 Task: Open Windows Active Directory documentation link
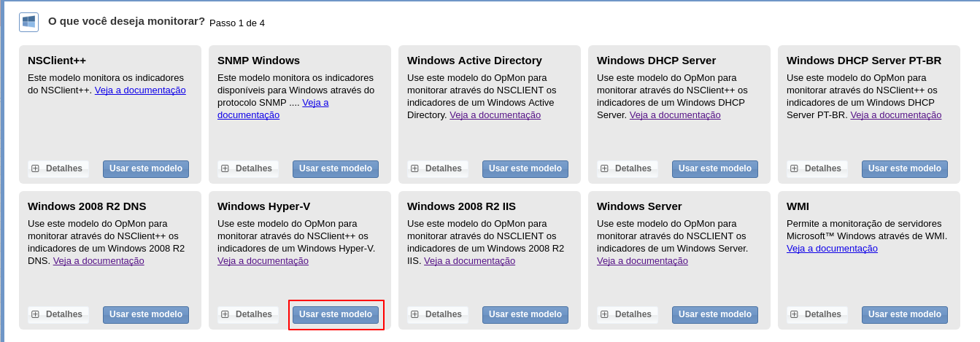(495, 115)
